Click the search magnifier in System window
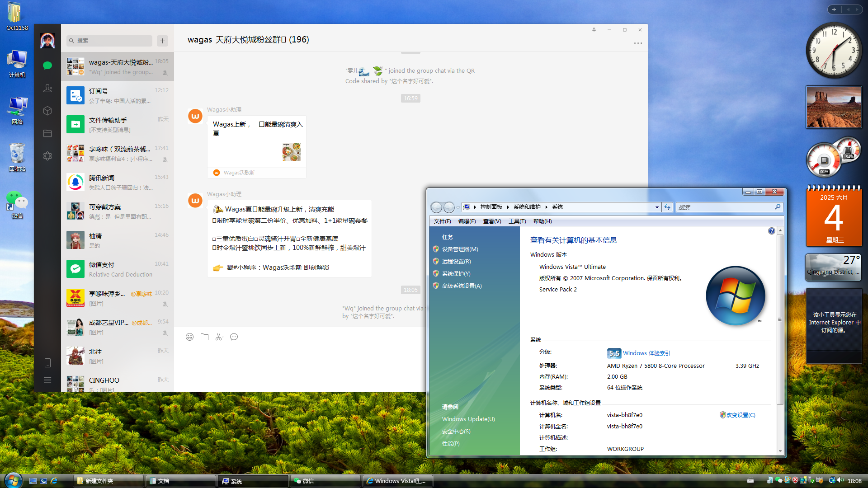This screenshot has width=868, height=488. (x=778, y=207)
